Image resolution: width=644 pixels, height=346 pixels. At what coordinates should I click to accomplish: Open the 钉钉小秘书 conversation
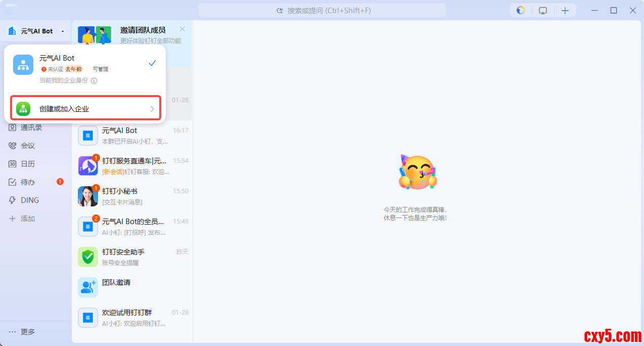(x=132, y=196)
